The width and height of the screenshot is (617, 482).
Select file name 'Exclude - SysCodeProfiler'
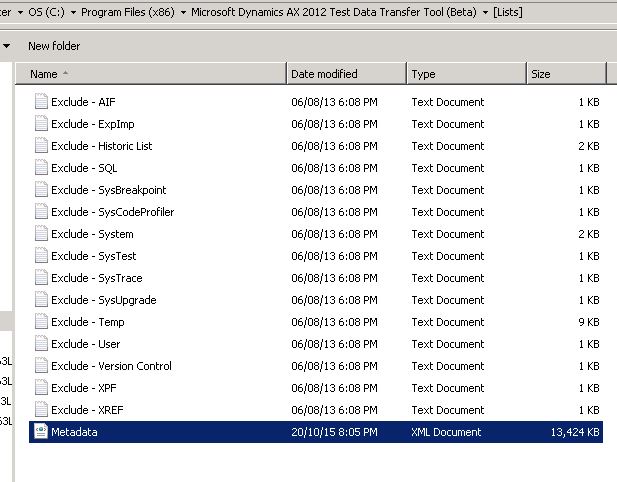(113, 212)
